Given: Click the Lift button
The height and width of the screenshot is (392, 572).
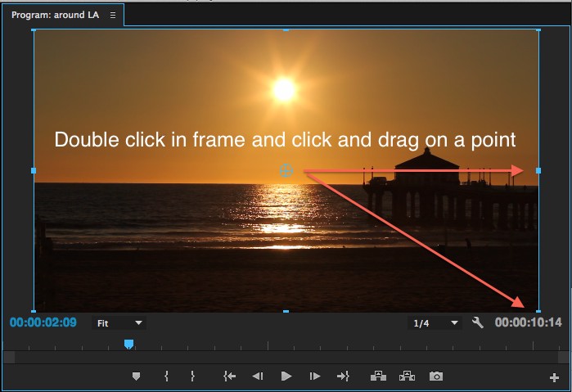Looking at the screenshot, I should pyautogui.click(x=378, y=376).
